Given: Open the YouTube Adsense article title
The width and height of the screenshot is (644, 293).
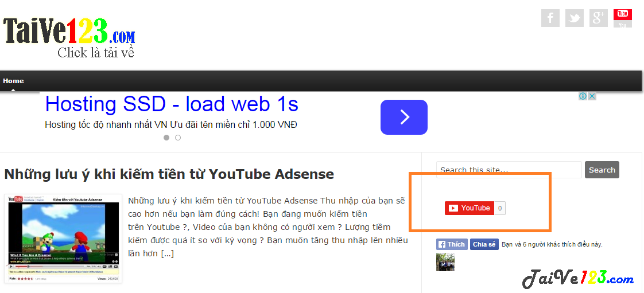Looking at the screenshot, I should pos(169,174).
